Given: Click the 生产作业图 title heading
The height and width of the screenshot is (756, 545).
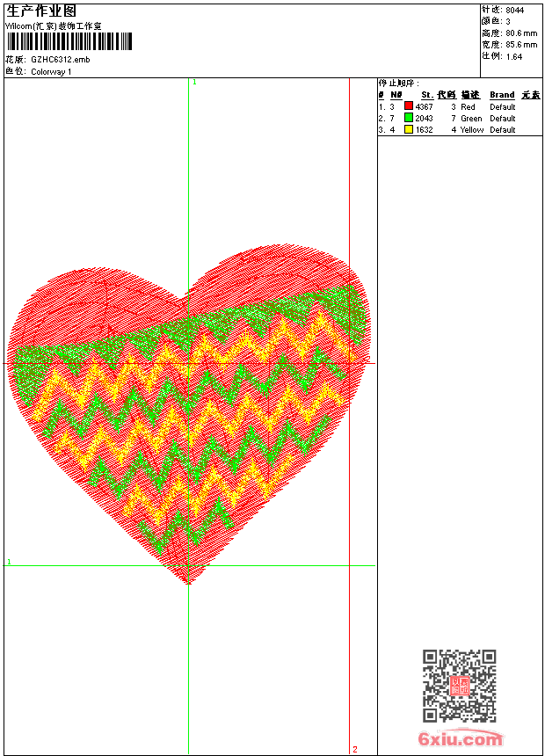Looking at the screenshot, I should (x=41, y=11).
